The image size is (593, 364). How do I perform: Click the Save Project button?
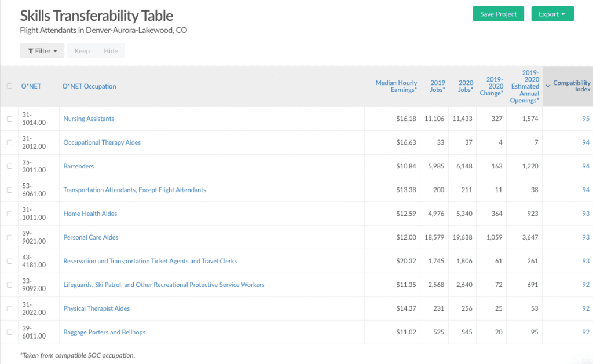point(498,14)
